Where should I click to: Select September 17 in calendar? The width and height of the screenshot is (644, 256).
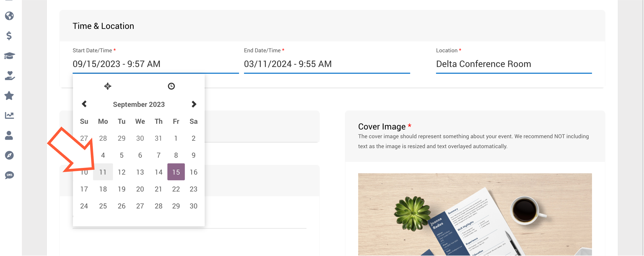pos(84,189)
